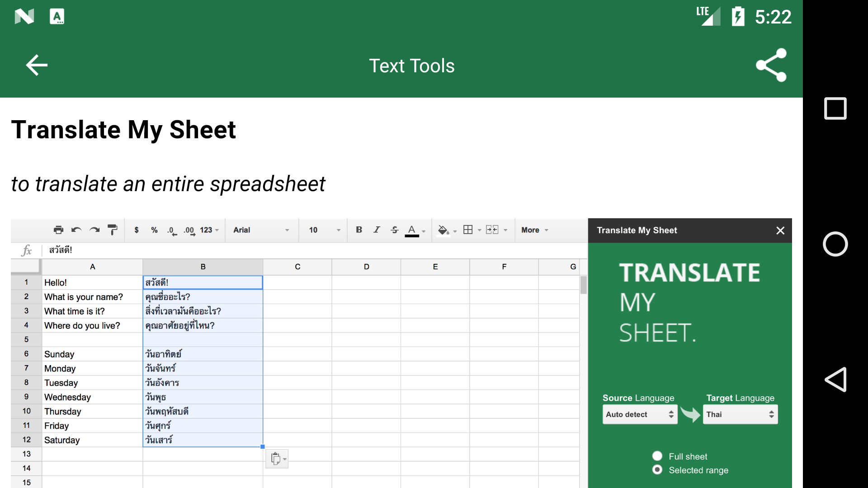Expand the merge cells dropdown arrow
This screenshot has width=868, height=488.
pyautogui.click(x=505, y=230)
